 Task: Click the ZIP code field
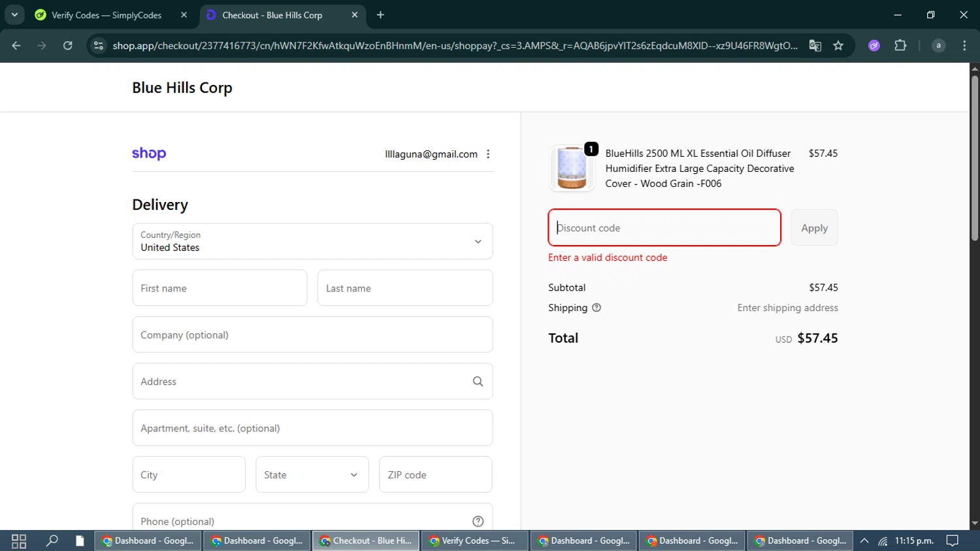pyautogui.click(x=436, y=475)
